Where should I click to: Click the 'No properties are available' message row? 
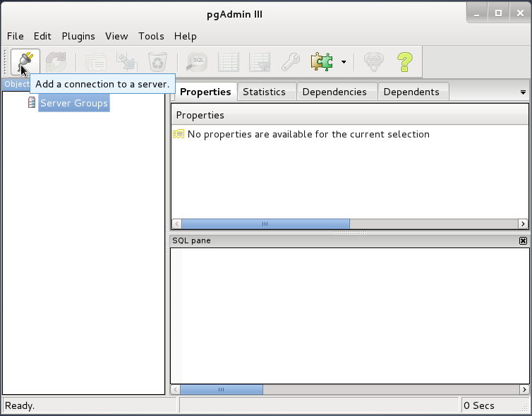point(350,134)
